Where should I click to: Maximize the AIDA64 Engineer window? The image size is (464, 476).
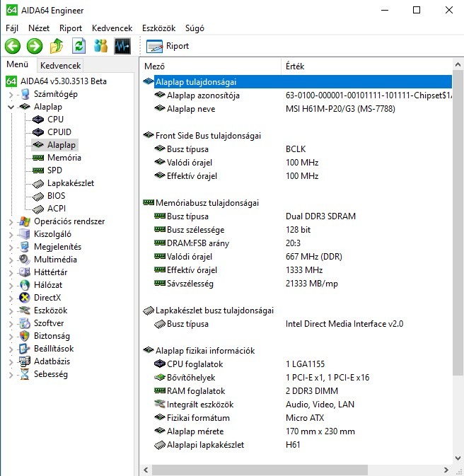pos(417,10)
